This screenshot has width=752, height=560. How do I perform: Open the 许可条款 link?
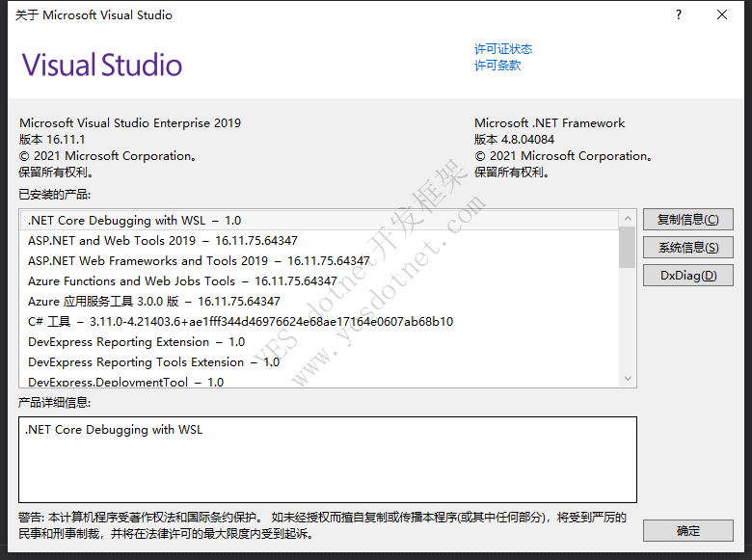point(497,66)
